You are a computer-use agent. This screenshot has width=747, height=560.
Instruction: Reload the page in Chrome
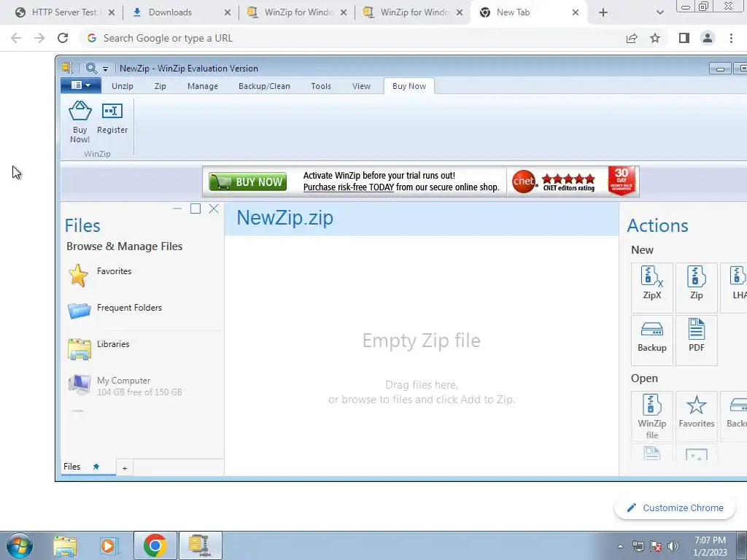[x=63, y=38]
